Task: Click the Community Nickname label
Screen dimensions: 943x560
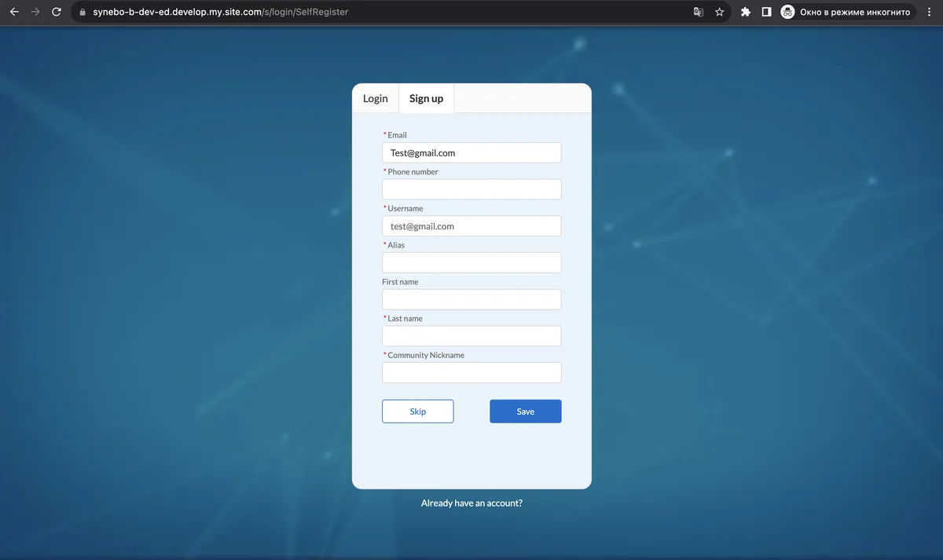Action: click(425, 355)
